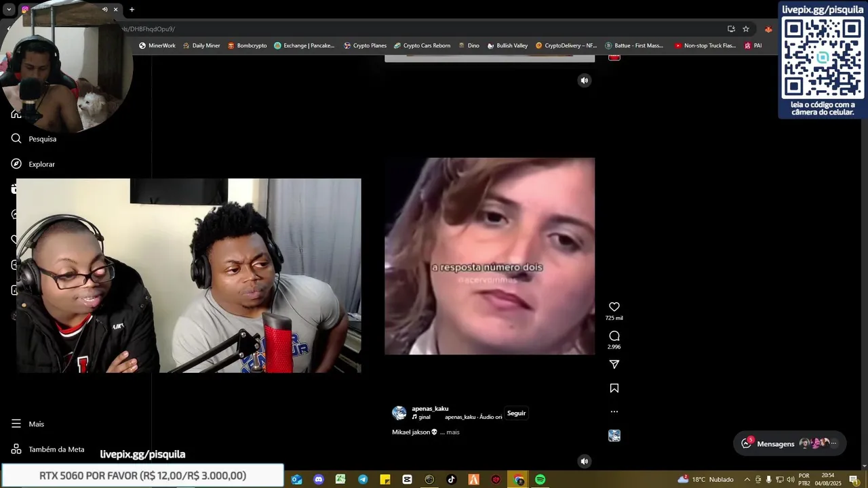
Task: Follow apenas_kaku with the Seguir button
Action: tap(517, 413)
